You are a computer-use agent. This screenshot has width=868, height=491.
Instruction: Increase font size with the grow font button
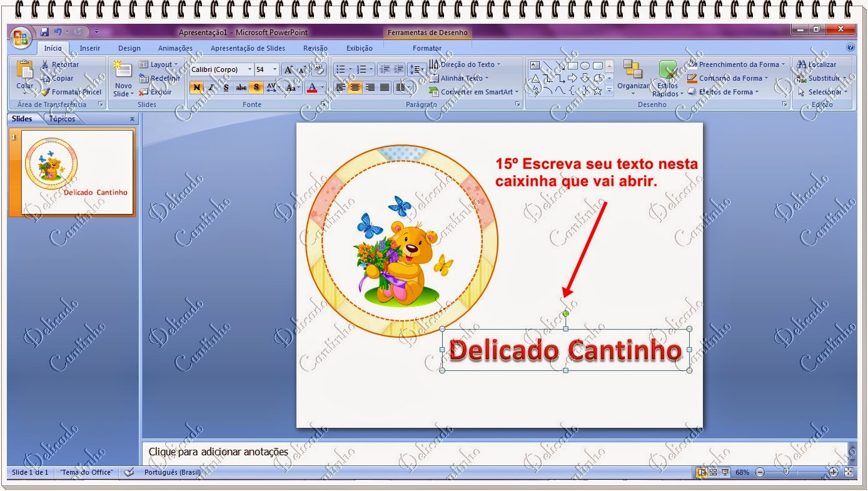[x=289, y=69]
